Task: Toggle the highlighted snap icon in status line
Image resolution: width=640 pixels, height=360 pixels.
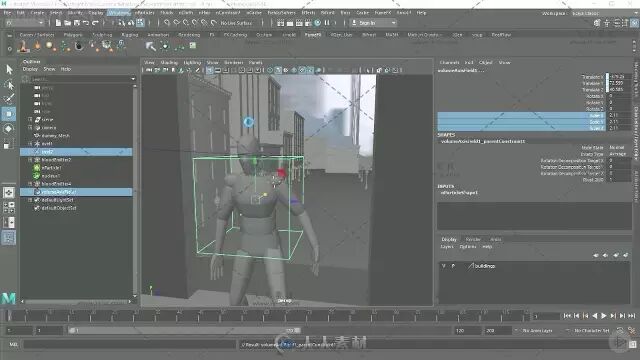Action: pyautogui.click(x=140, y=23)
